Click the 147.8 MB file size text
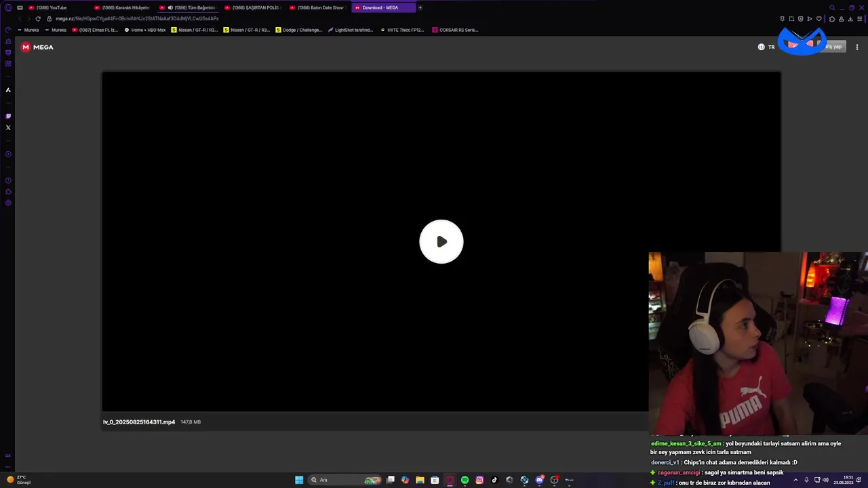This screenshot has width=868, height=488. 191,422
